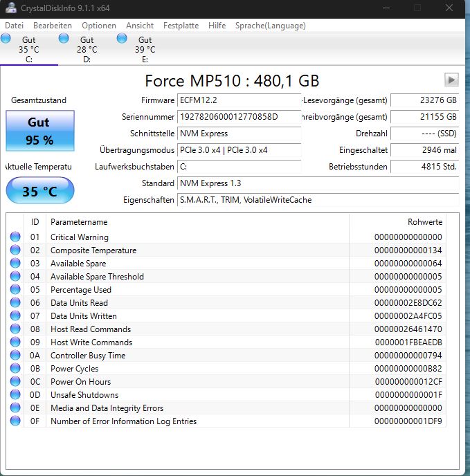Click the Eigenschaften S.M.A.R.T., TRIM field
This screenshot has height=476, width=470.
tap(318, 200)
